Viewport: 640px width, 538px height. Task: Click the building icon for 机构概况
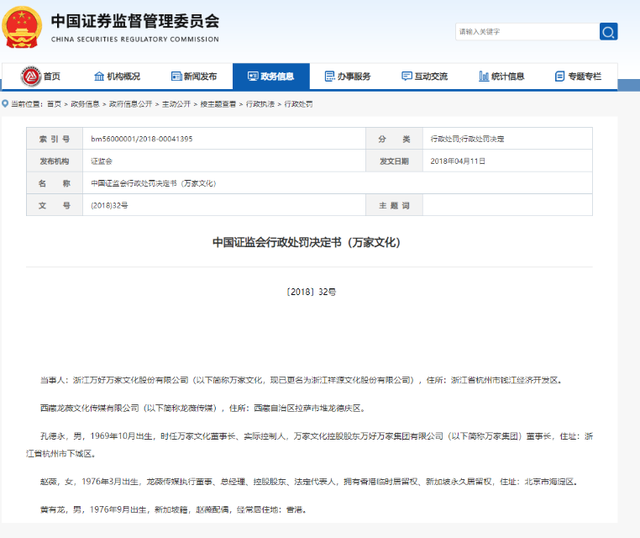pos(99,76)
